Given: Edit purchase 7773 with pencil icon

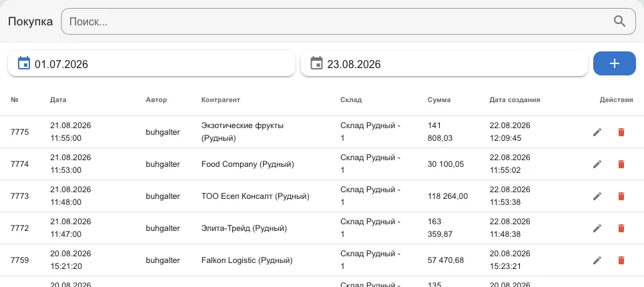Looking at the screenshot, I should click(x=597, y=196).
